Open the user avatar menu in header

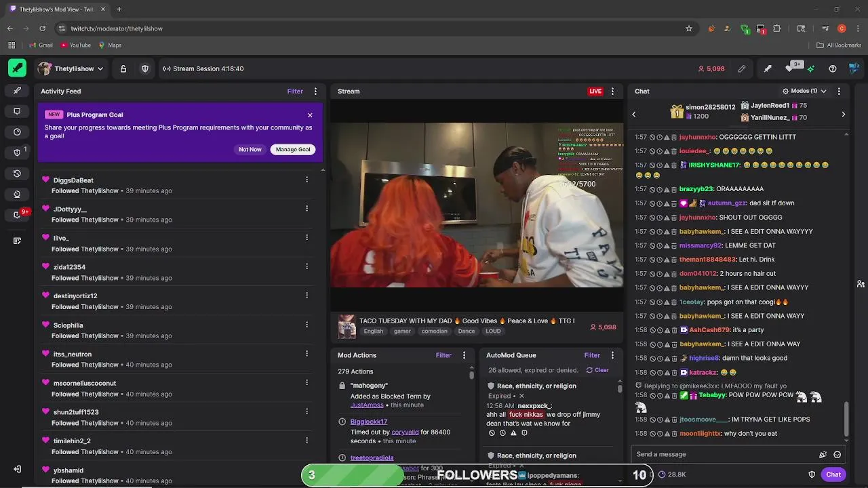coord(854,68)
